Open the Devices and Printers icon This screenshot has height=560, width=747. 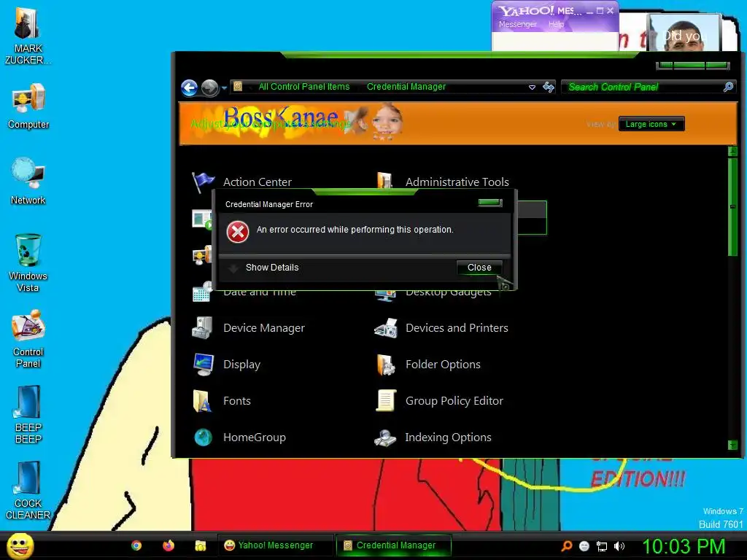pos(386,328)
